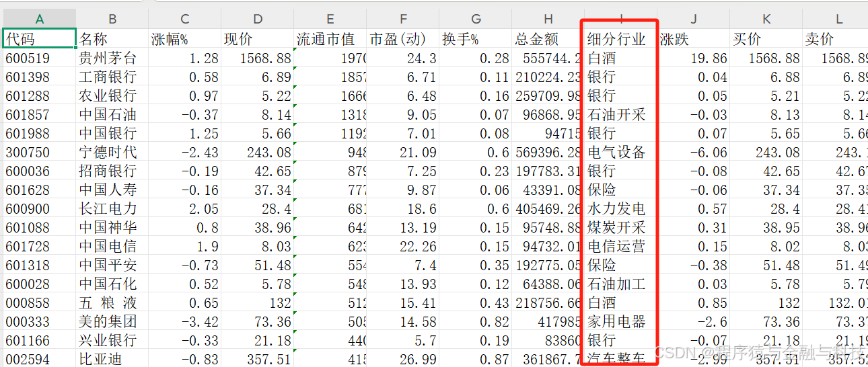This screenshot has width=868, height=367.
Task: Select the 贵州茅台 name cell
Action: pyautogui.click(x=112, y=58)
